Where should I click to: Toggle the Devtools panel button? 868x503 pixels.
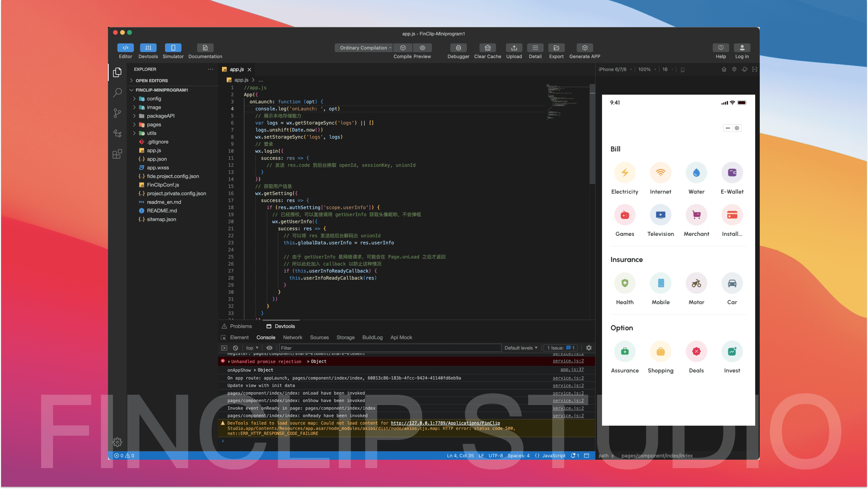(x=148, y=48)
